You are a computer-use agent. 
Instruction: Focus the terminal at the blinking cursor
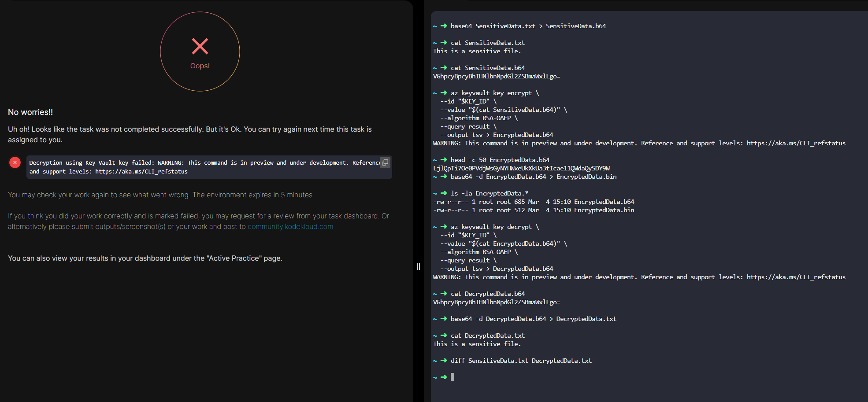(x=453, y=377)
